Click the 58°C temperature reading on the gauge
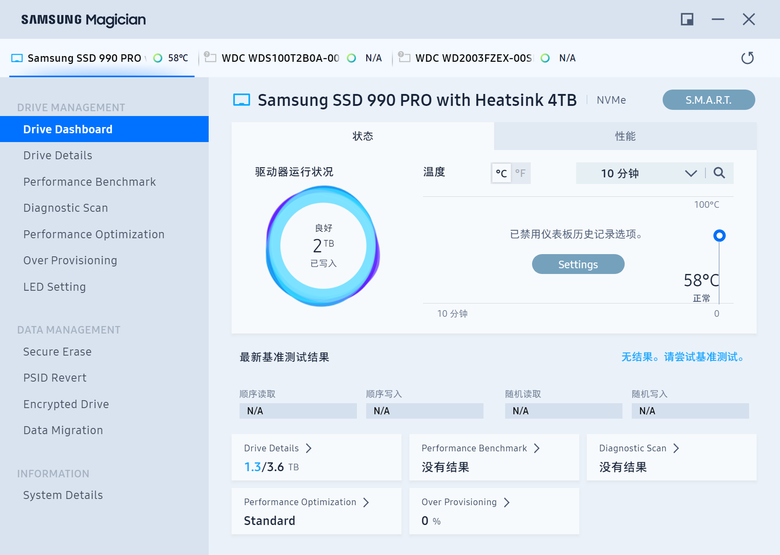Viewport: 780px width, 555px height. pos(701,280)
